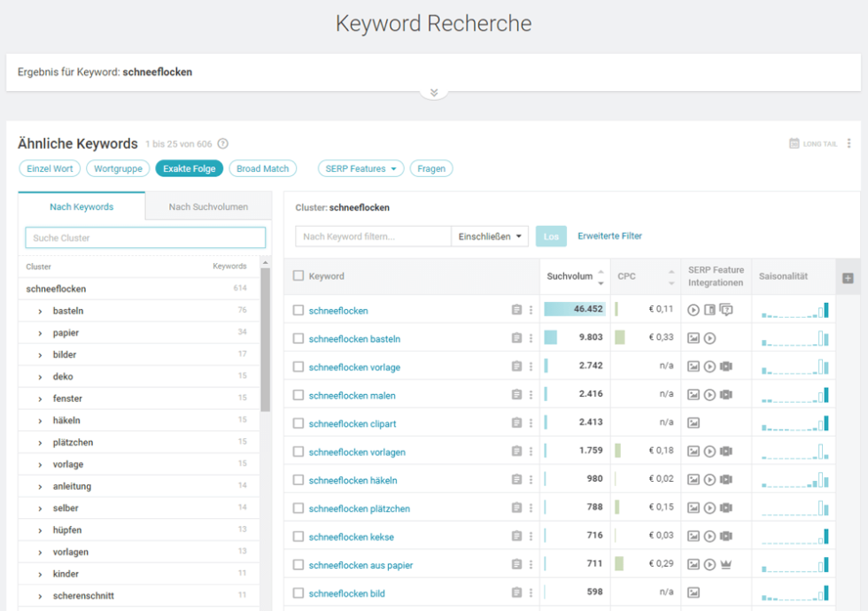
Task: Open the Erweiterte Filter link
Action: click(609, 236)
